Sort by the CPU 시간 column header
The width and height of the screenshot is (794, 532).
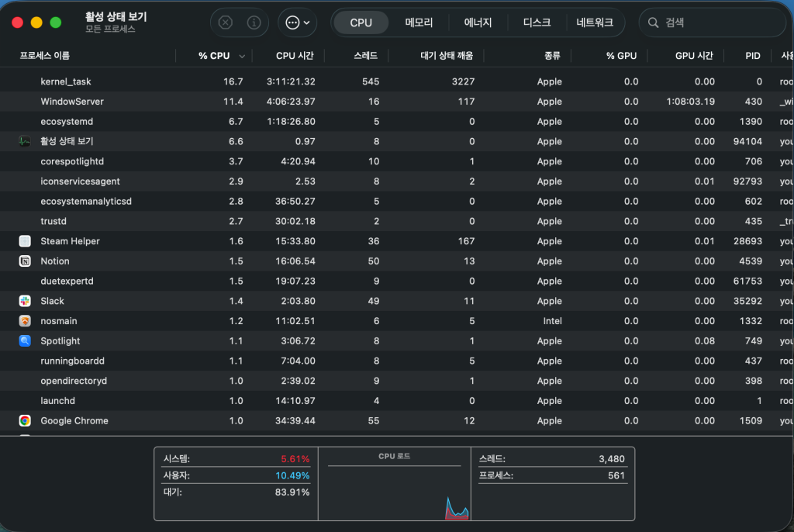[x=294, y=56]
